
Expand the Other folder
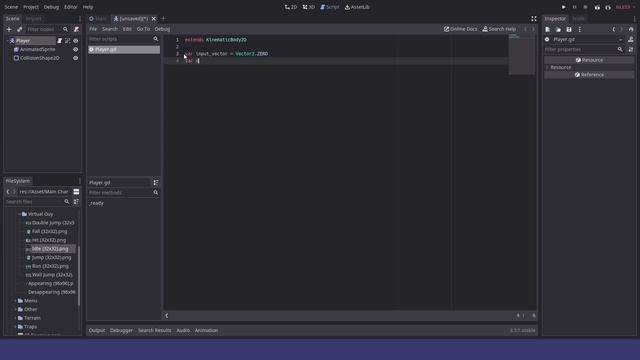point(16,309)
